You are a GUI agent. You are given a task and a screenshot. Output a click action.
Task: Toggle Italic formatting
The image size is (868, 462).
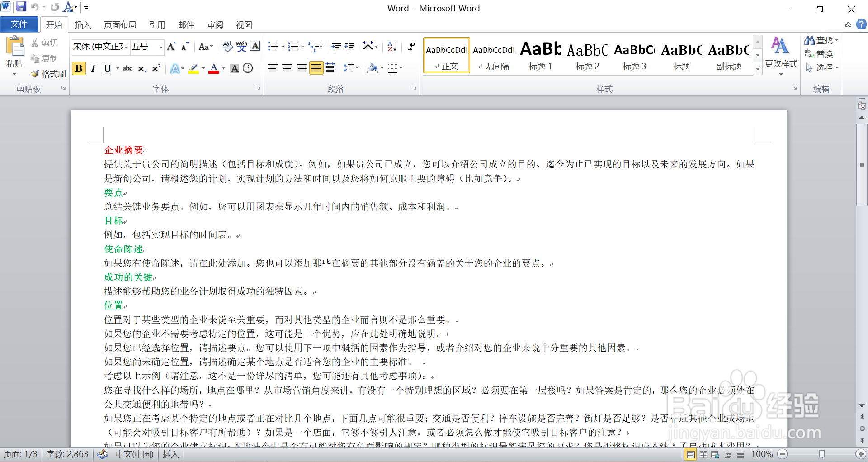[93, 68]
